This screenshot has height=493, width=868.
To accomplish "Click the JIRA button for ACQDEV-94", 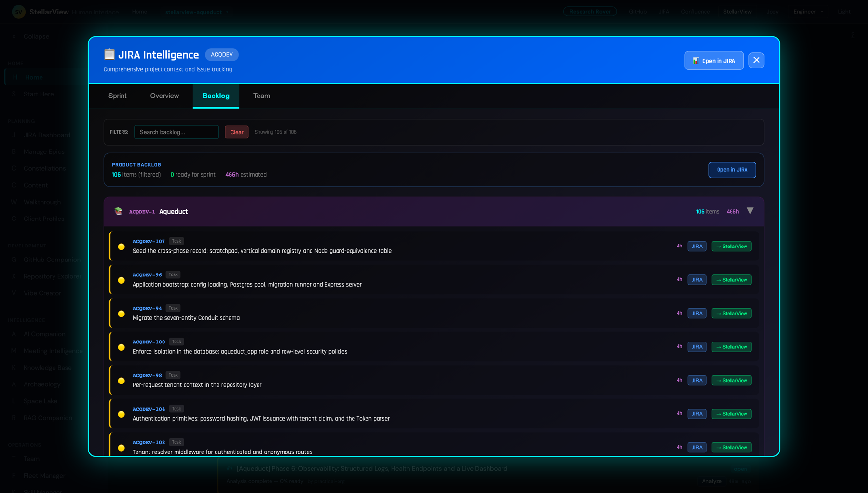I will (x=697, y=314).
